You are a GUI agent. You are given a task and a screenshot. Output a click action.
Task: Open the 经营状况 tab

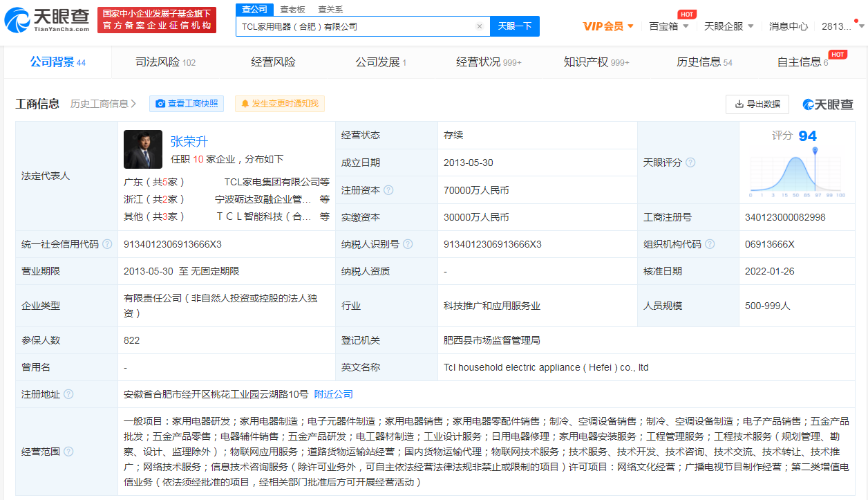point(489,62)
